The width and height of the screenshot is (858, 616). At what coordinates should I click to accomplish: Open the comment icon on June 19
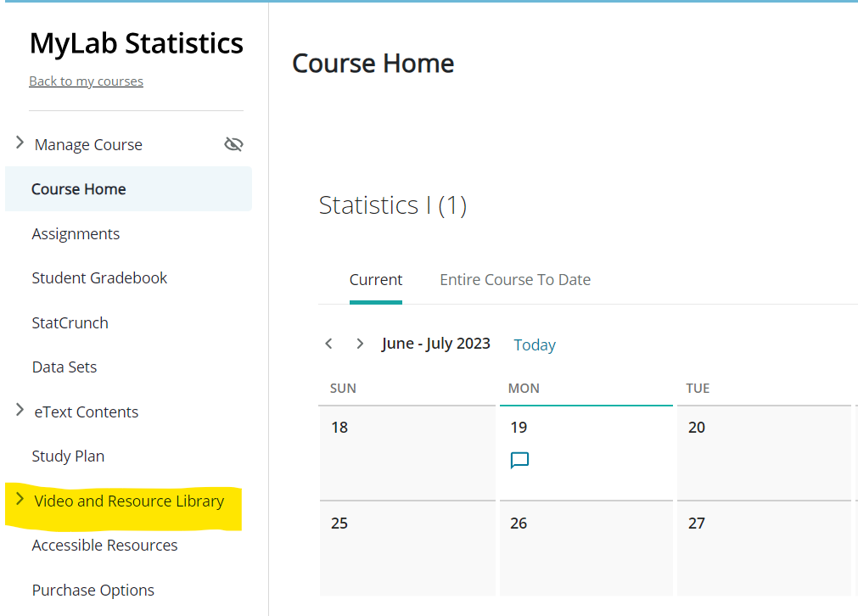[x=519, y=460]
